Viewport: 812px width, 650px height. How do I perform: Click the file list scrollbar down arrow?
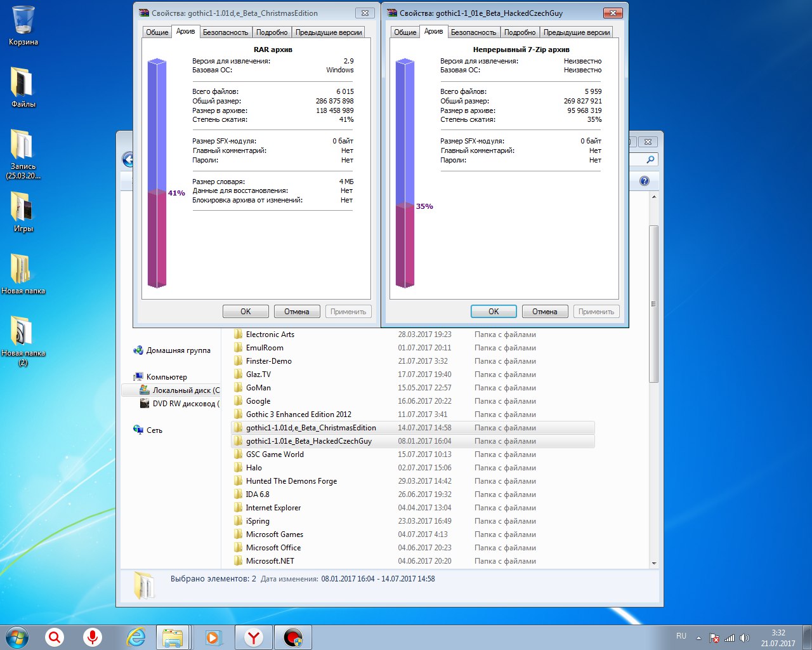point(654,563)
